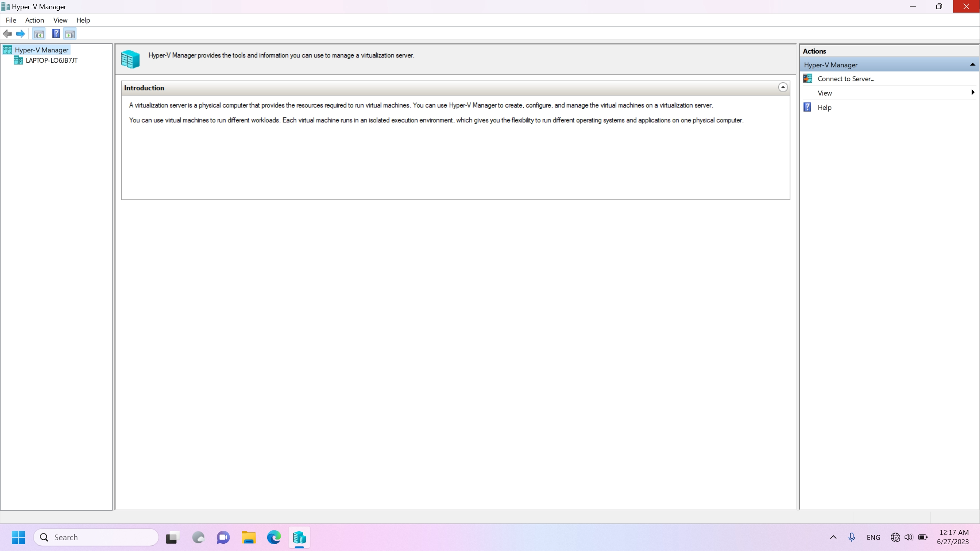980x551 pixels.
Task: Open Task View from taskbar
Action: tap(173, 537)
